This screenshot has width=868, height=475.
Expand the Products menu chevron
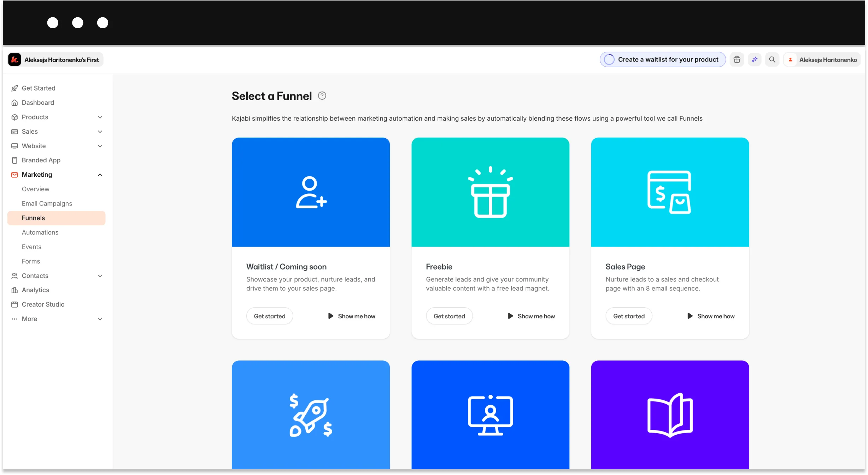100,117
